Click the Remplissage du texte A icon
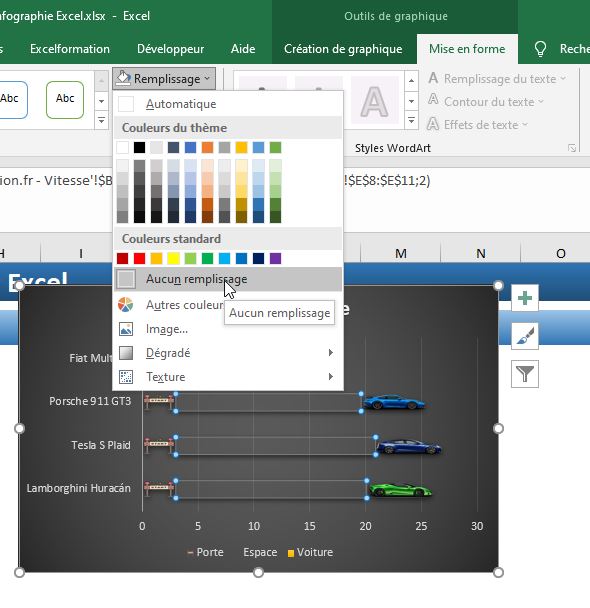The image size is (590, 608). [433, 78]
